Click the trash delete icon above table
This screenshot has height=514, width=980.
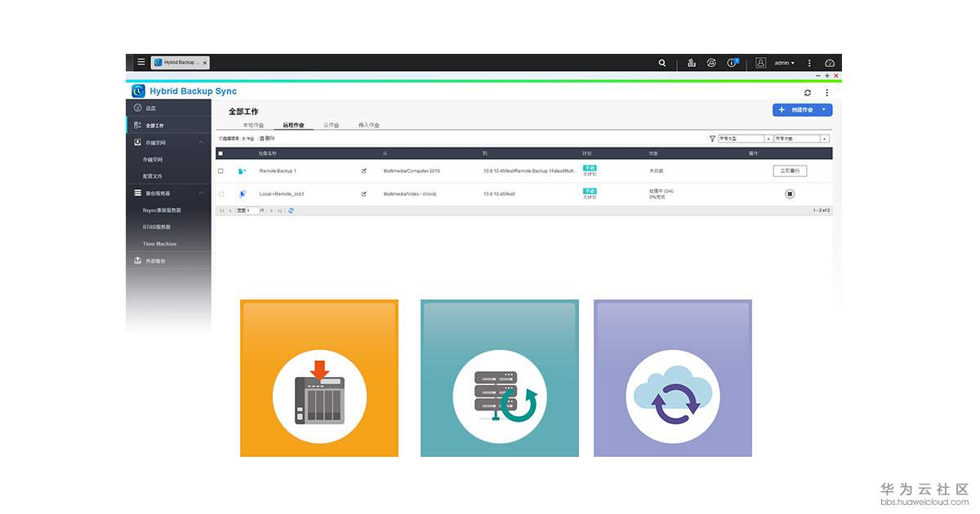[x=262, y=139]
